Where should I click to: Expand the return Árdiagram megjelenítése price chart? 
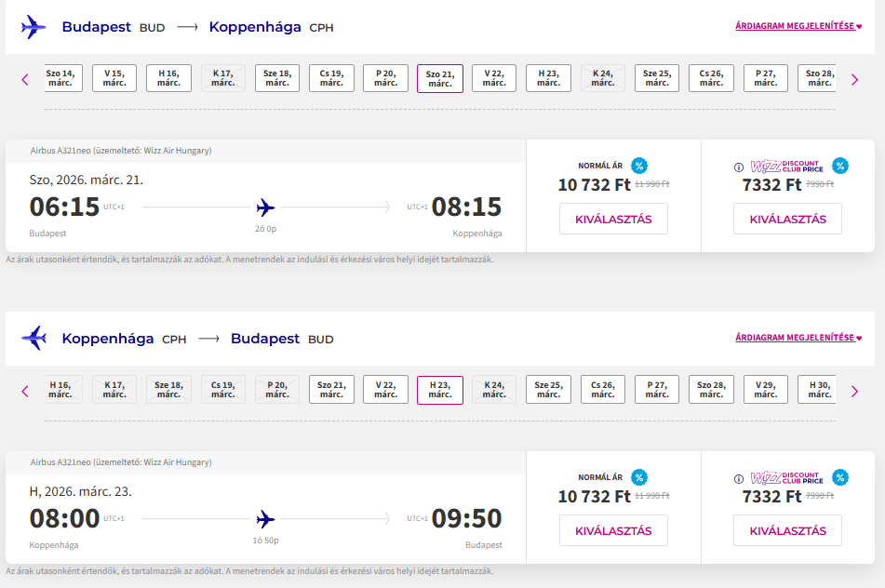(798, 338)
